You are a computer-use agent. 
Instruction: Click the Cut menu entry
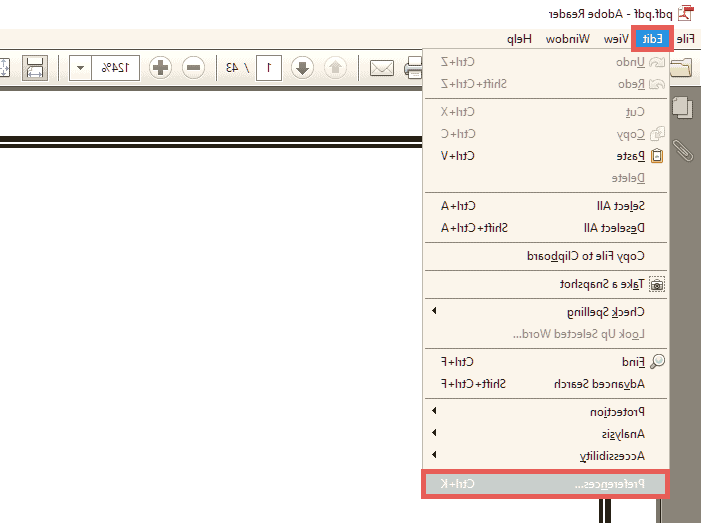coord(545,112)
